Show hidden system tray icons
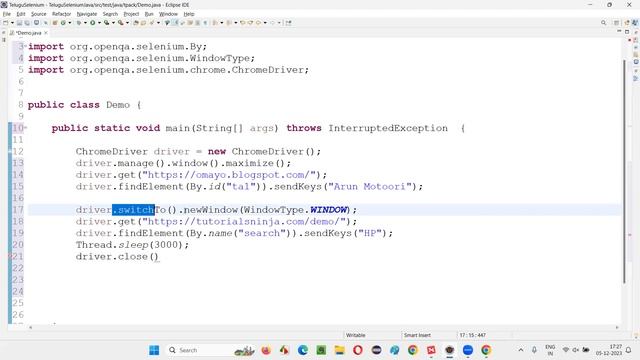Viewport: 640px width, 360px height. [521, 350]
